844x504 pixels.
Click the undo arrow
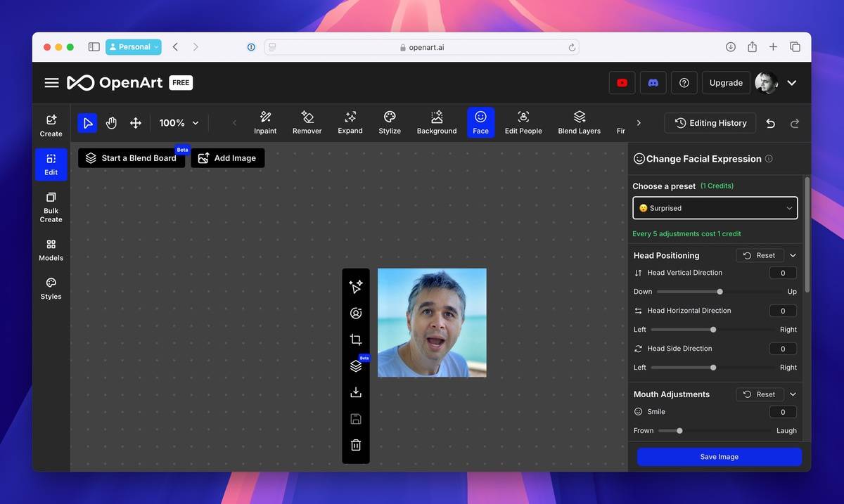(771, 123)
